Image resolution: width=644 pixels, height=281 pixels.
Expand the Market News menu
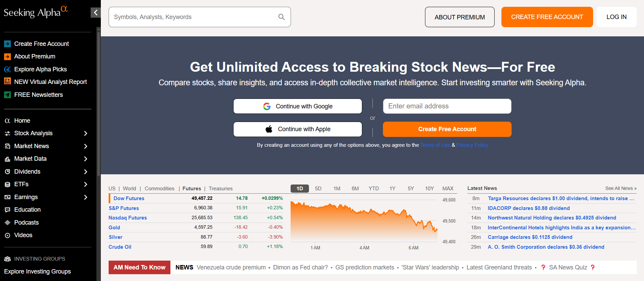(86, 146)
